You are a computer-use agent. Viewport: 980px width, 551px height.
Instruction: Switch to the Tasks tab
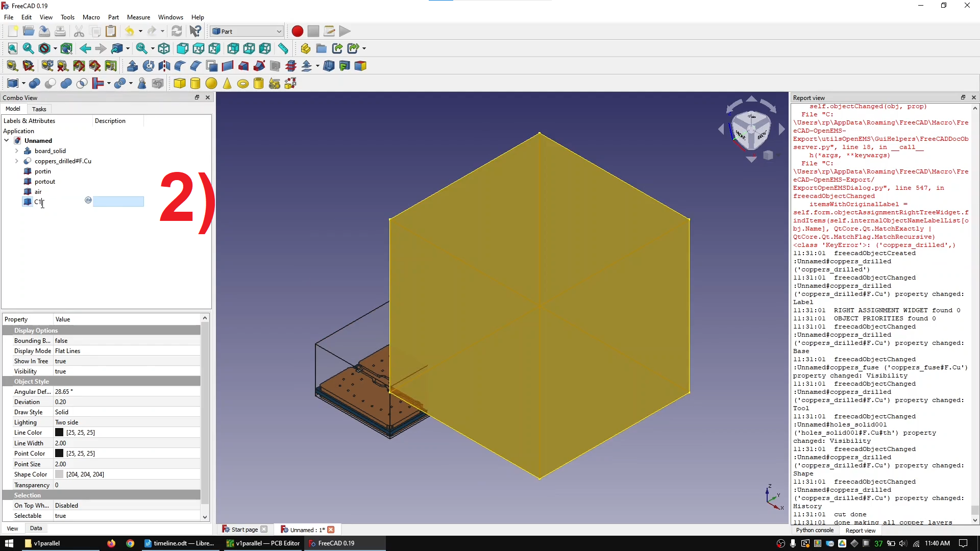[x=39, y=109]
